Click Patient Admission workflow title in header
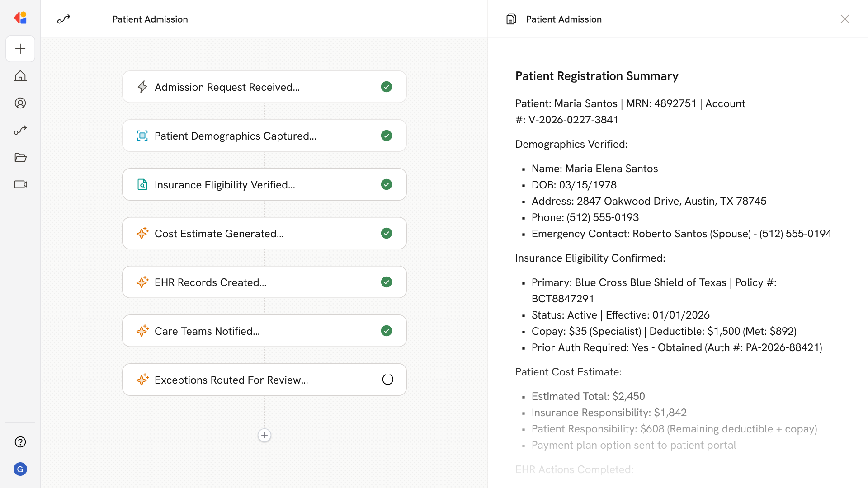Screen dimensions: 868x488 pos(150,19)
